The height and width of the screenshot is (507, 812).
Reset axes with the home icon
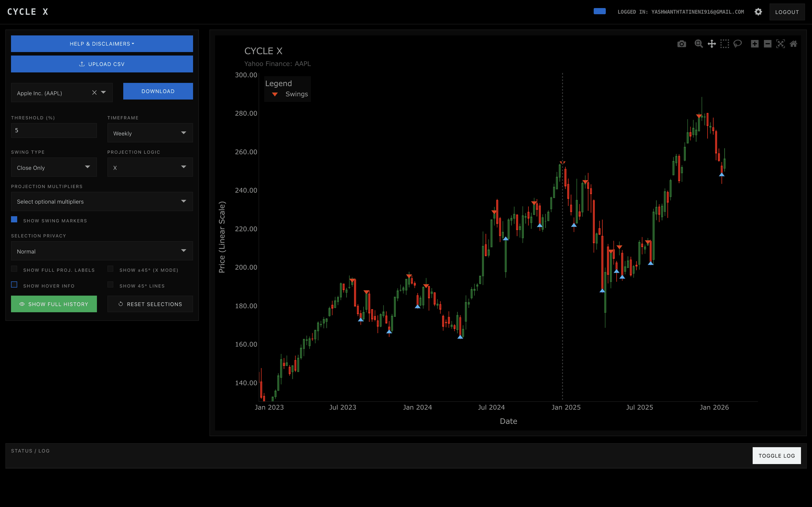[793, 44]
